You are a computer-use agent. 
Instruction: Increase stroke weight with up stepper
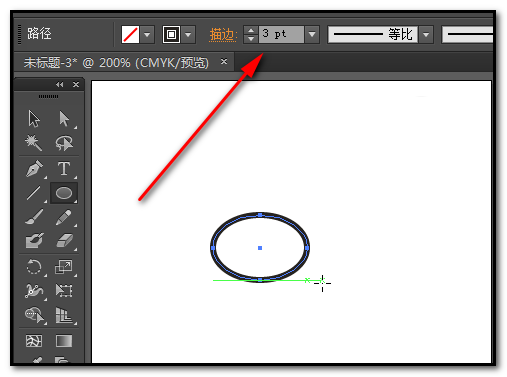[x=251, y=30]
